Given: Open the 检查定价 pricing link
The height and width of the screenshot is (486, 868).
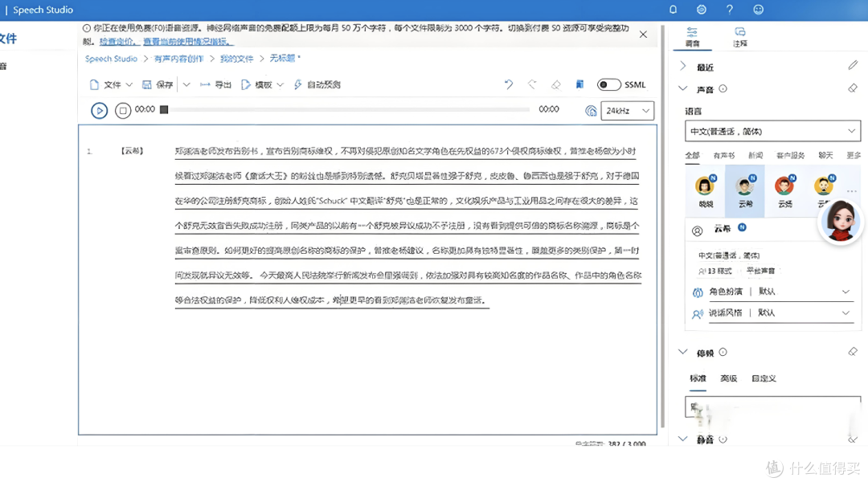Looking at the screenshot, I should (x=118, y=42).
